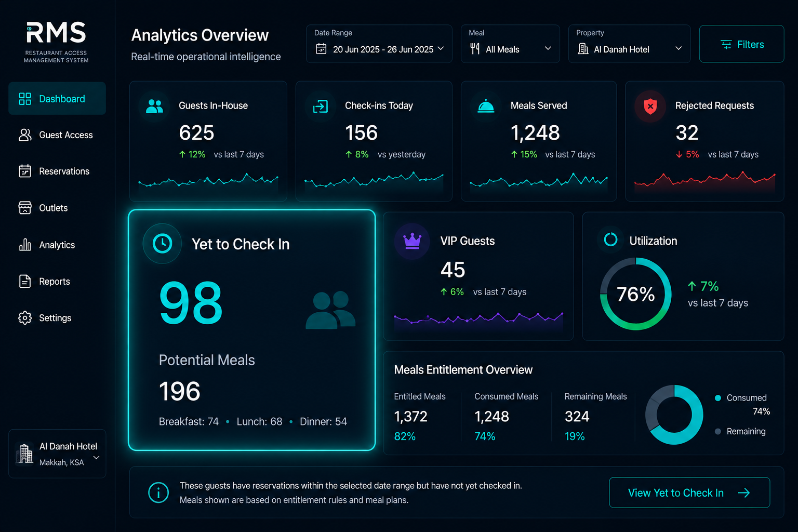Click the 32 Rejected Requests value
Image resolution: width=798 pixels, height=532 pixels.
(x=687, y=133)
